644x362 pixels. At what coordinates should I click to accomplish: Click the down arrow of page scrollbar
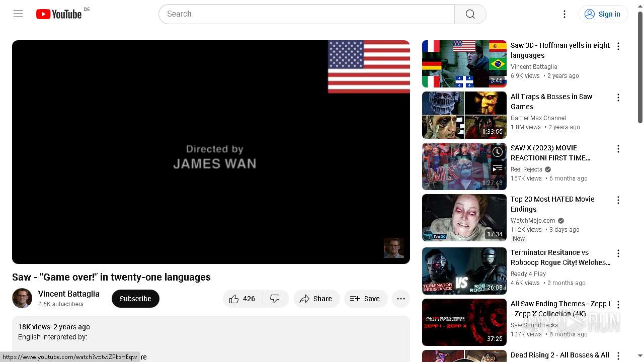(640, 357)
